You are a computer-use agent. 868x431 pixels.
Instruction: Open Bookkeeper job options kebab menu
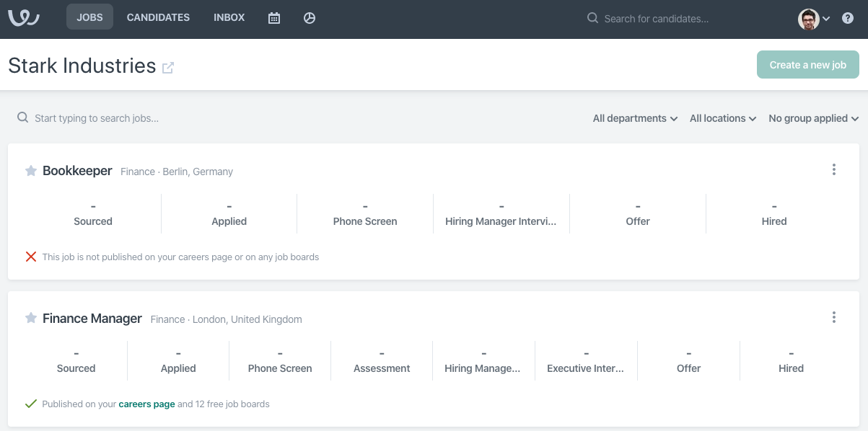pos(834,169)
